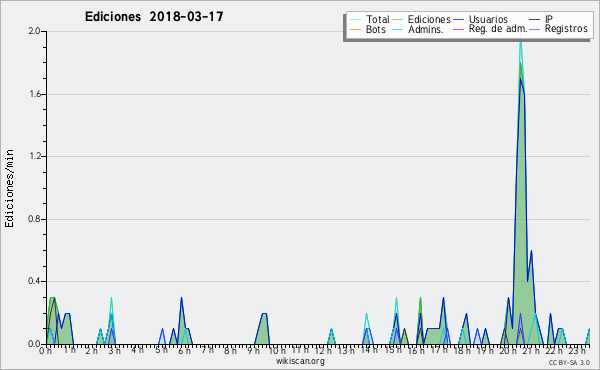Click the Bots orange legend line

[x=355, y=29]
